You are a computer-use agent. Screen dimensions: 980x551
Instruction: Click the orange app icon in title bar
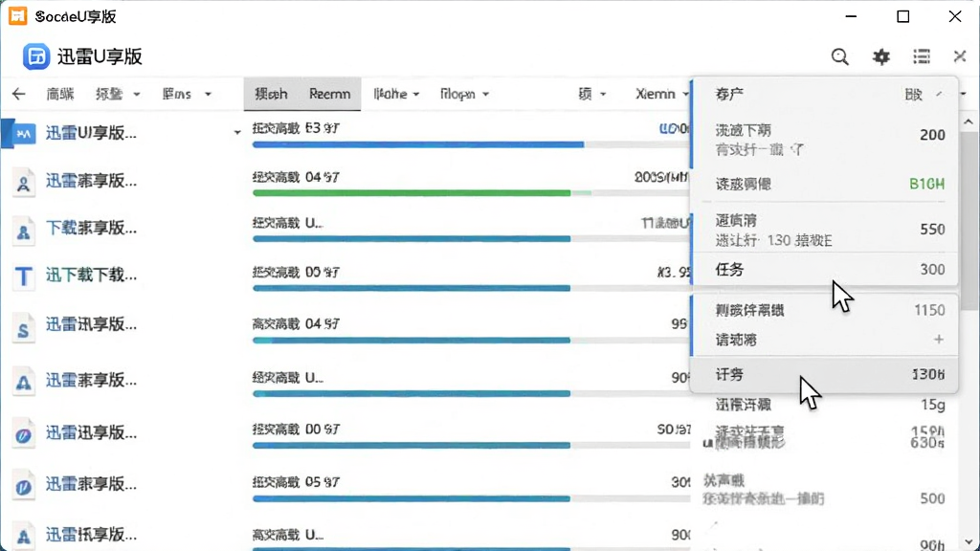click(17, 16)
